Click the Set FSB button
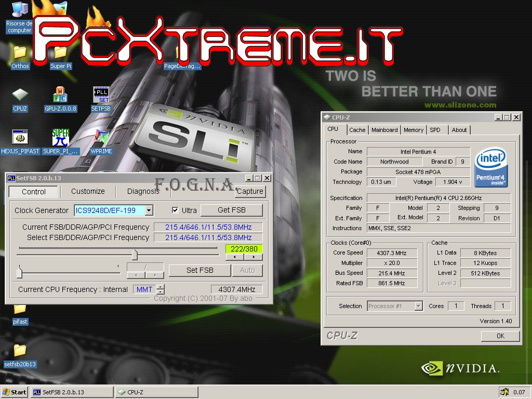Screen dimensions: 532x399 coord(200,270)
